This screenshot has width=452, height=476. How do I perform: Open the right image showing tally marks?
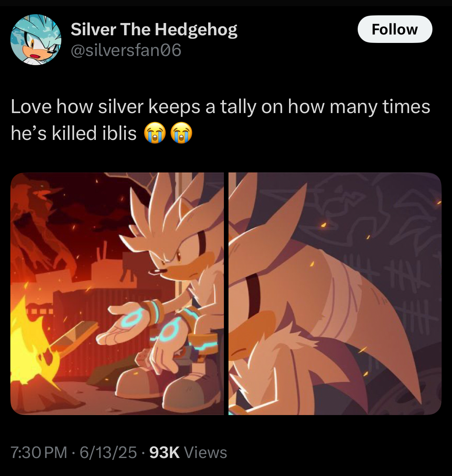[x=335, y=294]
